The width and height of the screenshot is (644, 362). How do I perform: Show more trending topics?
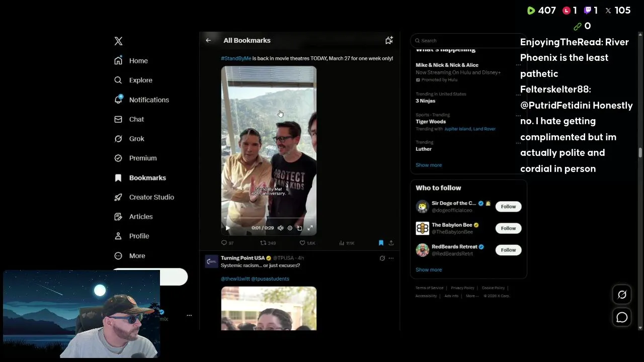(429, 165)
